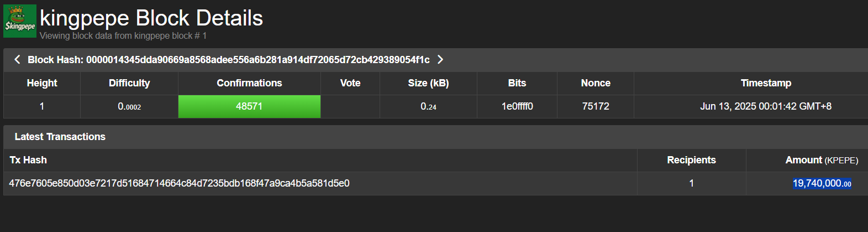The width and height of the screenshot is (868, 232).
Task: Open transaction hash 476e7605e850d03e link
Action: pyautogui.click(x=179, y=183)
